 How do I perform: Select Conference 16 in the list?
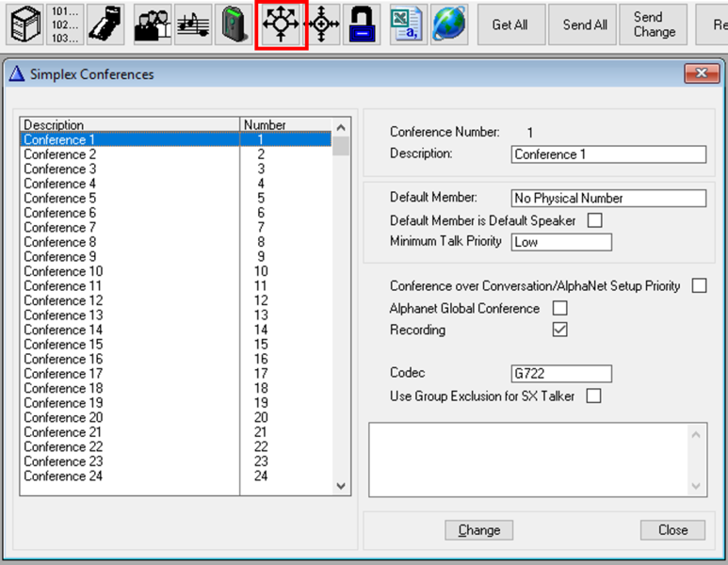[176, 359]
